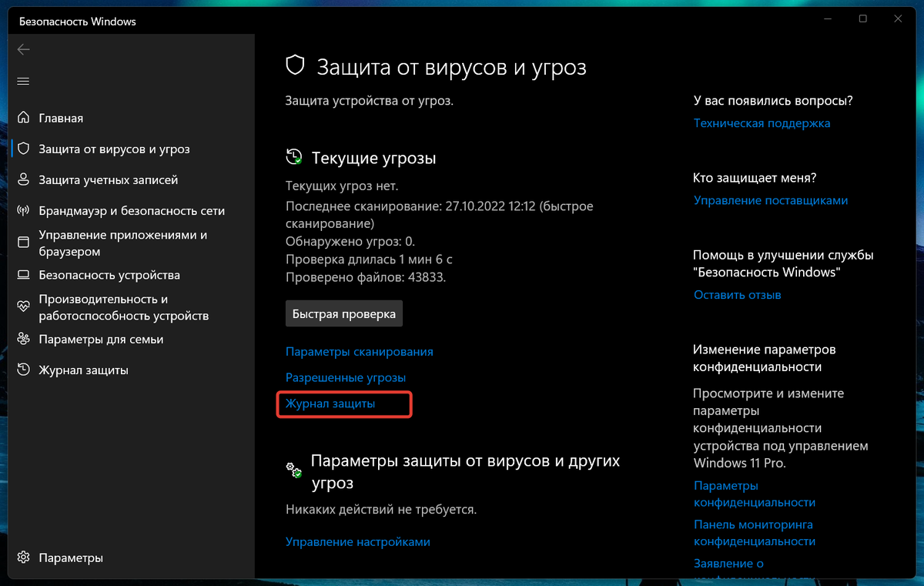The image size is (924, 586).
Task: Click the Текущие угрозы heading
Action: pyautogui.click(x=373, y=158)
